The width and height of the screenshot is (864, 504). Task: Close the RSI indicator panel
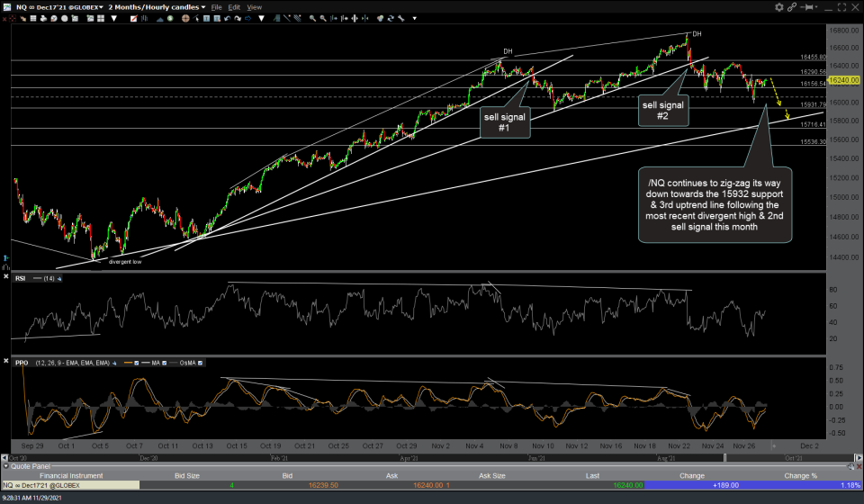6,276
